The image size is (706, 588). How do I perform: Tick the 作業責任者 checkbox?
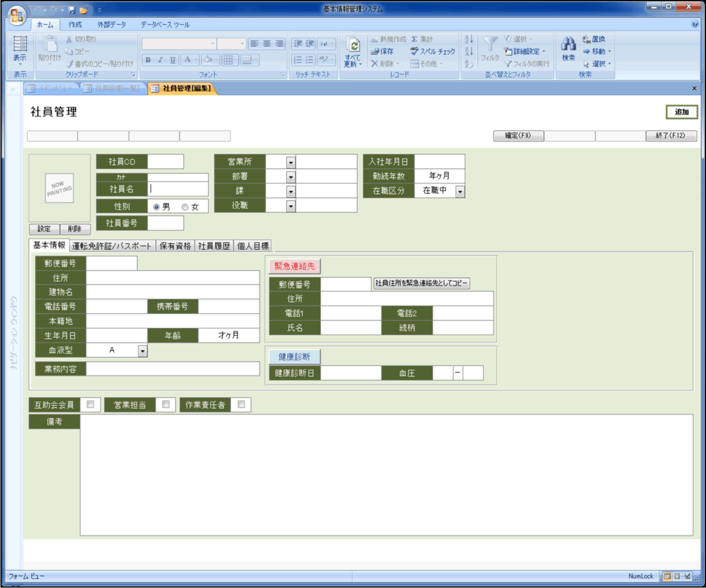click(241, 405)
